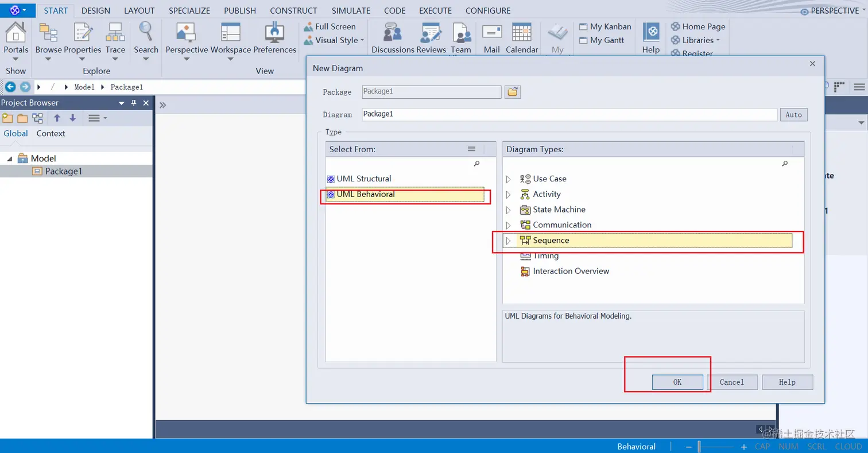Click the Diagram Types search magnifier
Screen dimensions: 868x453
pyautogui.click(x=785, y=164)
